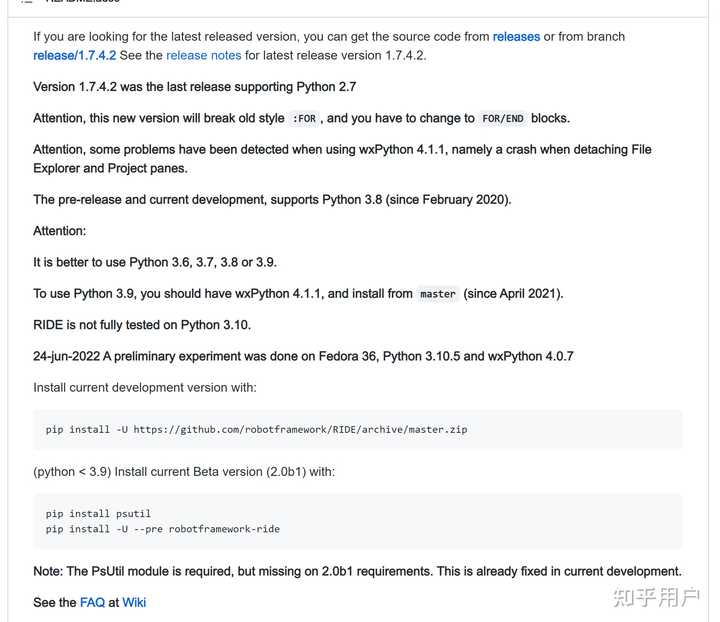Click the table of contents icon by README

click(27, 3)
